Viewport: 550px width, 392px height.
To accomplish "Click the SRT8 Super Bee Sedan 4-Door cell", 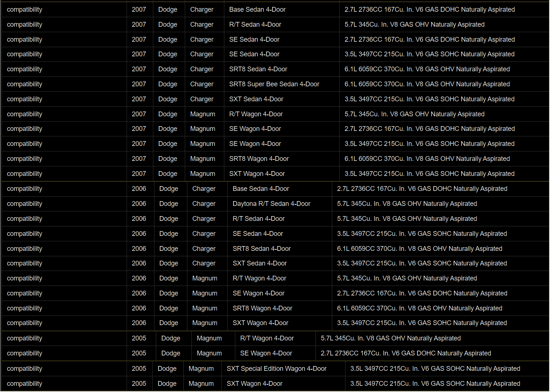I will click(274, 84).
